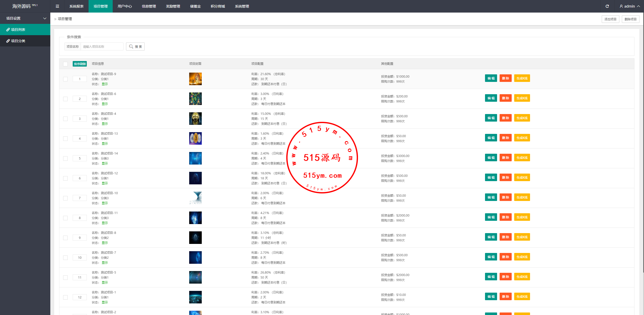Image resolution: width=644 pixels, height=315 pixels.
Task: Check the checkbox for 测试项目-9 row
Action: click(x=65, y=79)
